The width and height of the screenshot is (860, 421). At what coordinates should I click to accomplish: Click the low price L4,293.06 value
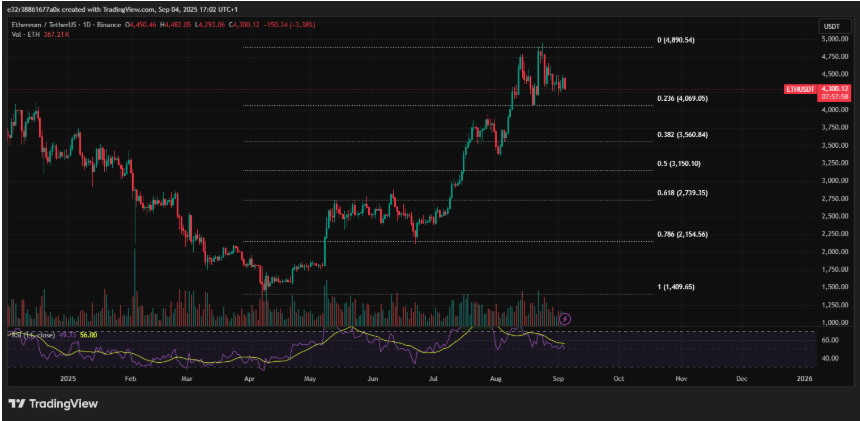coord(211,25)
